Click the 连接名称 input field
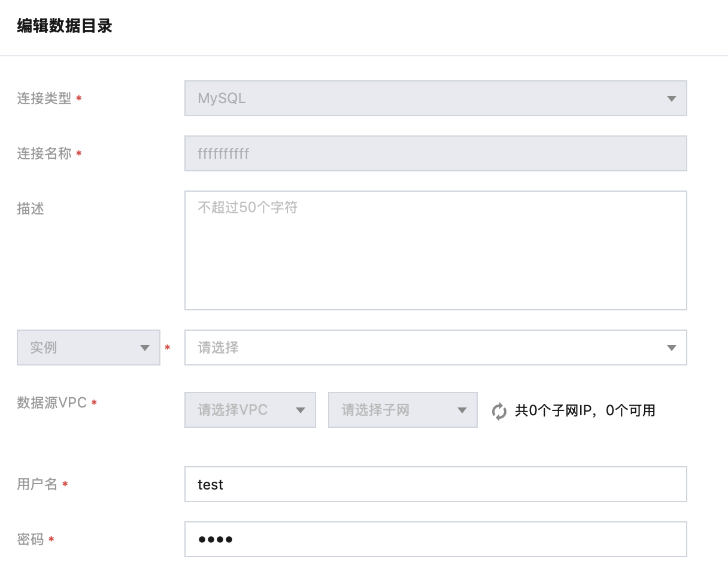Viewport: 728px width, 580px height. point(435,153)
